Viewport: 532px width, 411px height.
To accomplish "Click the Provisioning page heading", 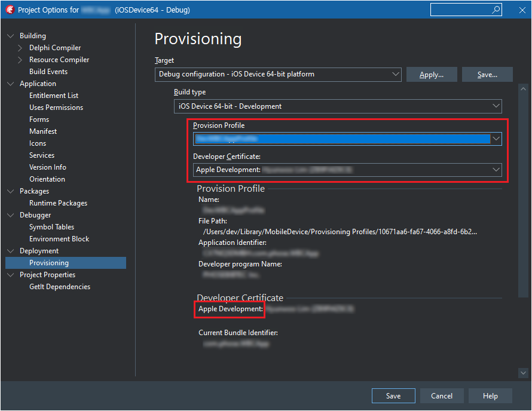I will pos(198,39).
